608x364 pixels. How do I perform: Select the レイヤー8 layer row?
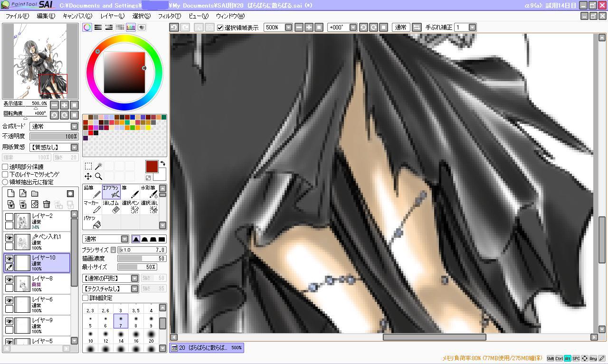tap(38, 284)
